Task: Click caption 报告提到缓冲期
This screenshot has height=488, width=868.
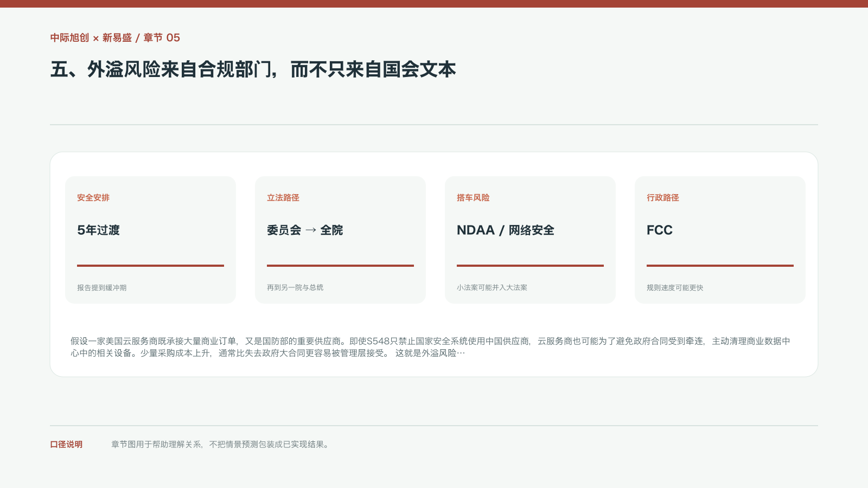Action: [x=101, y=287]
